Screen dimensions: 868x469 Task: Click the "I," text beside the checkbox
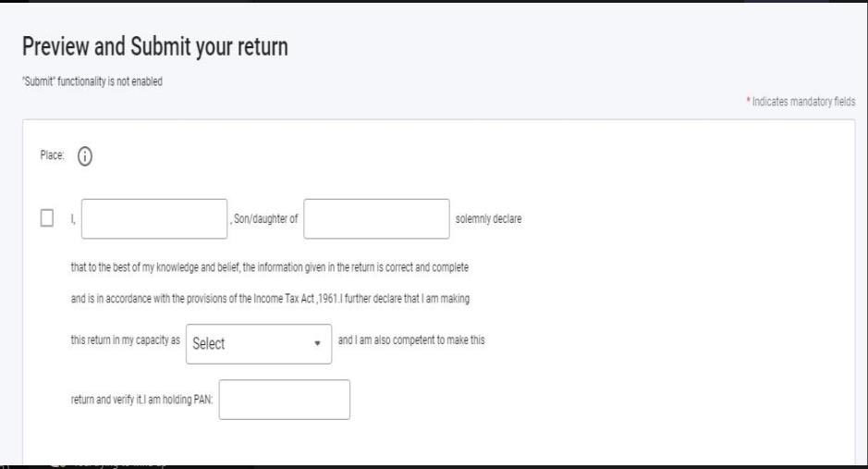(x=71, y=220)
